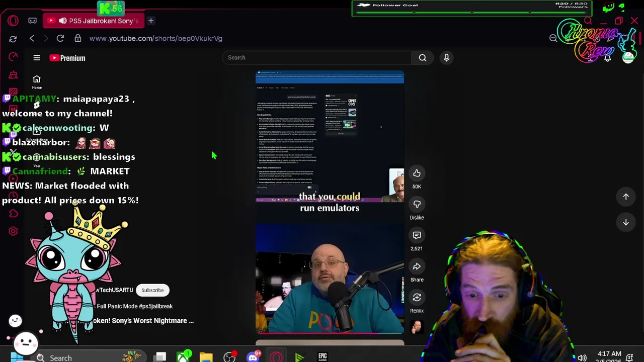644x362 pixels.
Task: Open GX Cleaner in the sidebar
Action: [13, 75]
